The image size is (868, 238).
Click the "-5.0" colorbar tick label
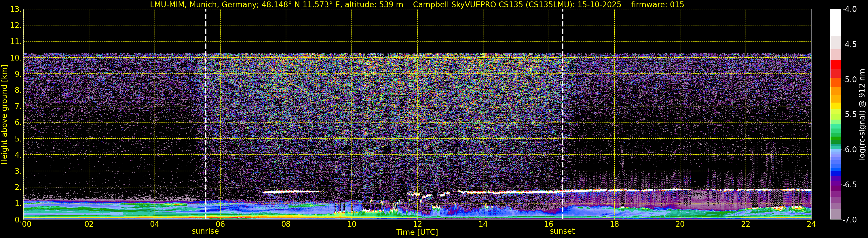click(850, 80)
